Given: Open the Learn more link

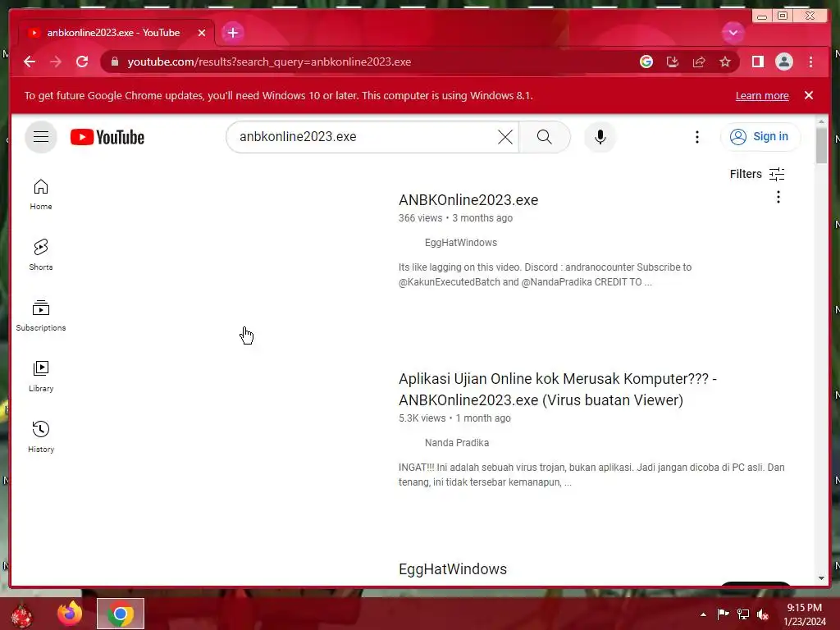Looking at the screenshot, I should (x=762, y=95).
